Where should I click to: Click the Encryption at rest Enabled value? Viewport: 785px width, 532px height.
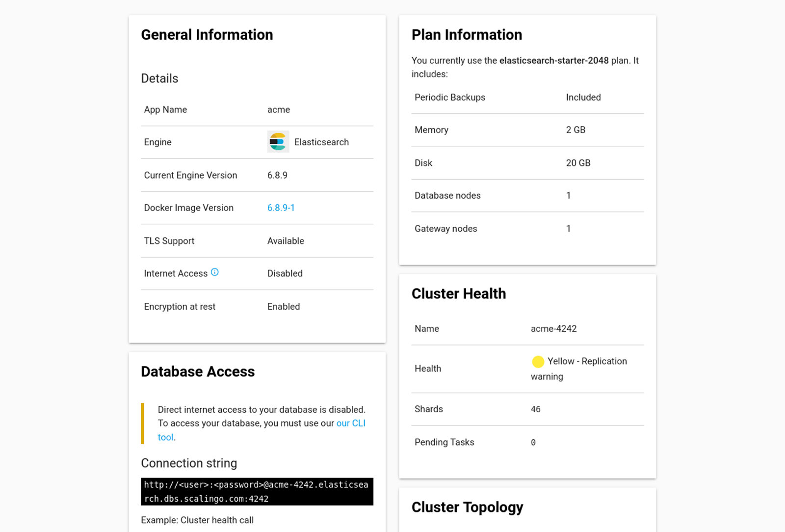click(283, 307)
